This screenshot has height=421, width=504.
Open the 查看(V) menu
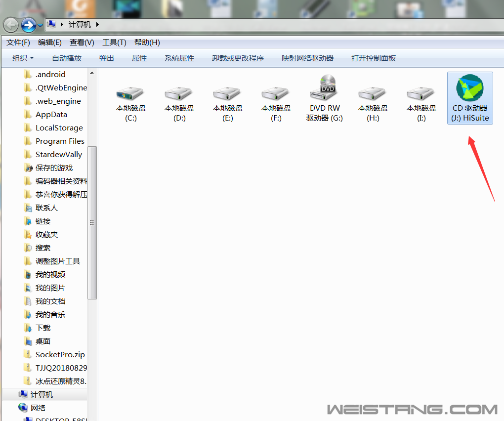82,42
